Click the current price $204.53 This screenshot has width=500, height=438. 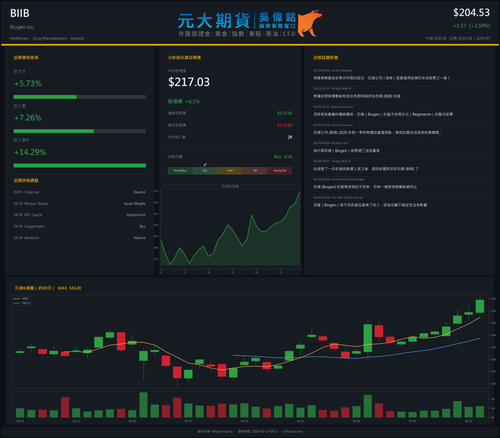coord(471,13)
